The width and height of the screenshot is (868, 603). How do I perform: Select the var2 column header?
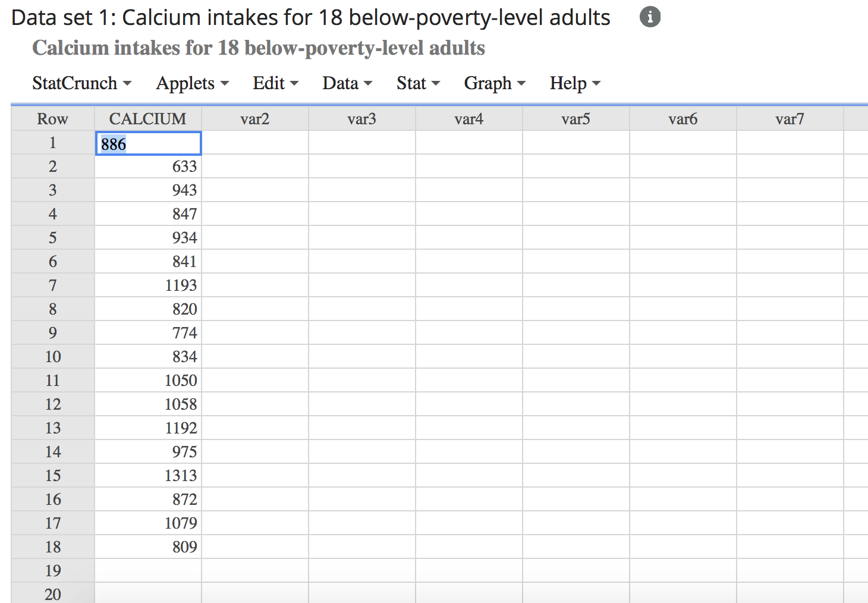pyautogui.click(x=255, y=119)
